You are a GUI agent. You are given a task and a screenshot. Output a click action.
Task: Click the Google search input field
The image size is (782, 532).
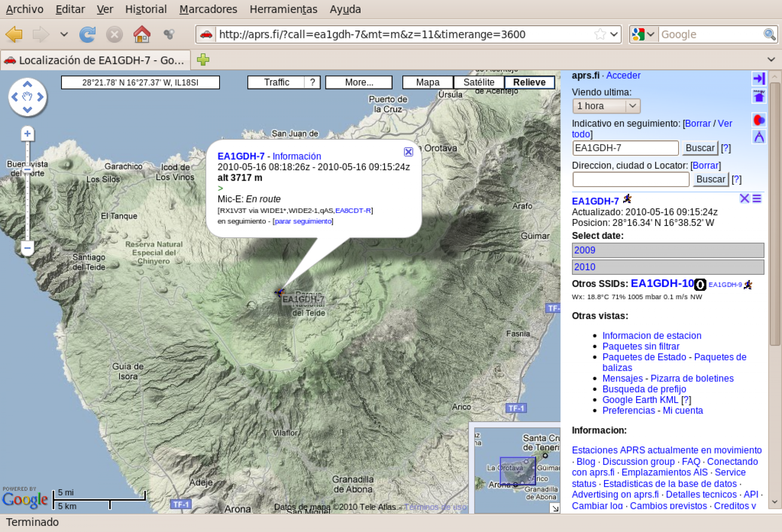(710, 34)
